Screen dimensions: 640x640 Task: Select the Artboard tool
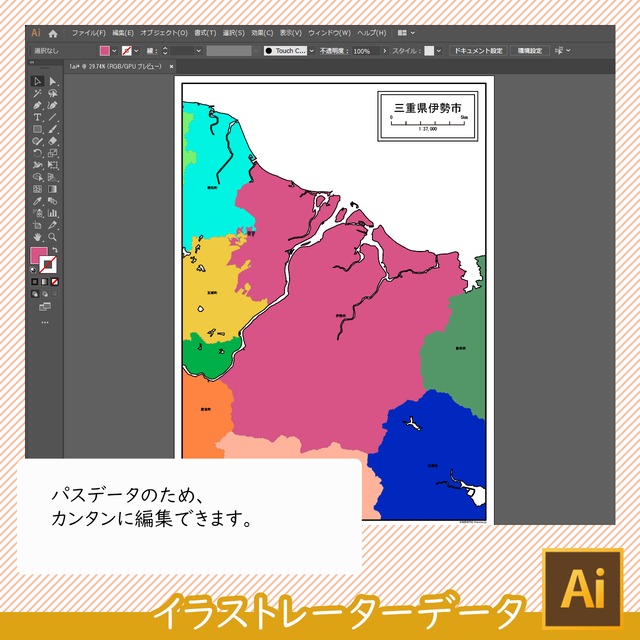[37, 225]
